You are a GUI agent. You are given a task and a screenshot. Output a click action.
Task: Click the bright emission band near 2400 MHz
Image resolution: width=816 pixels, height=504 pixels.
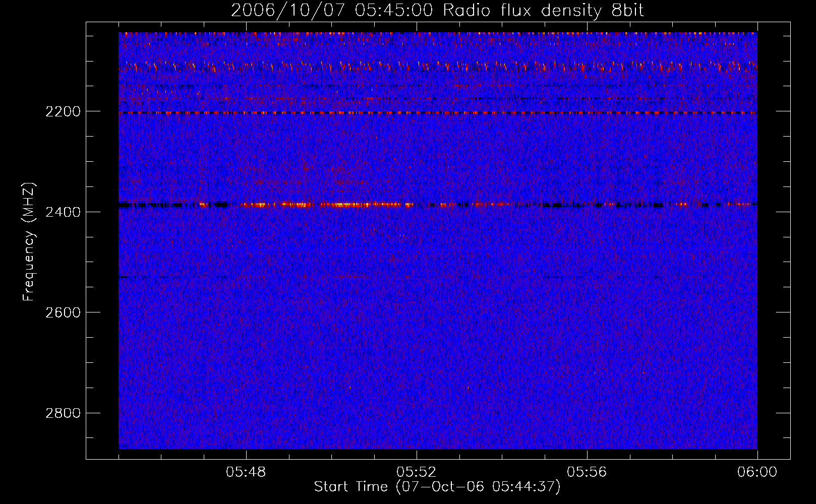(x=438, y=205)
